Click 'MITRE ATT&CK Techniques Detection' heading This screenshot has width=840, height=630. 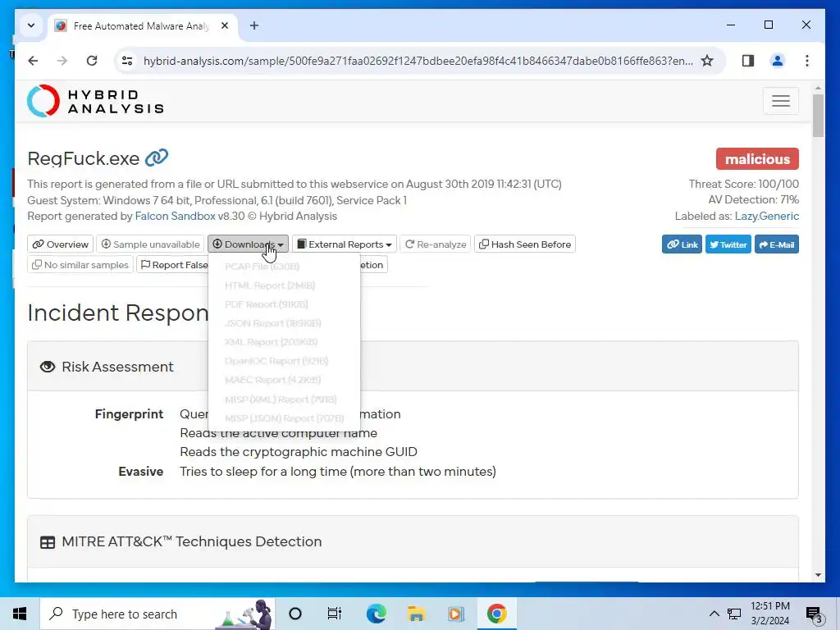192,541
